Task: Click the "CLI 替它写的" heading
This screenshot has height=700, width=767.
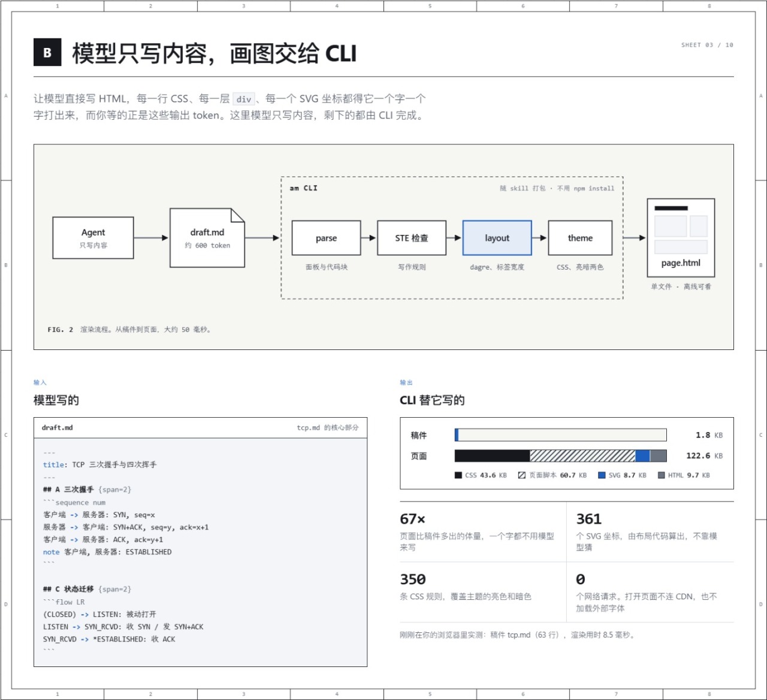Action: (x=432, y=400)
